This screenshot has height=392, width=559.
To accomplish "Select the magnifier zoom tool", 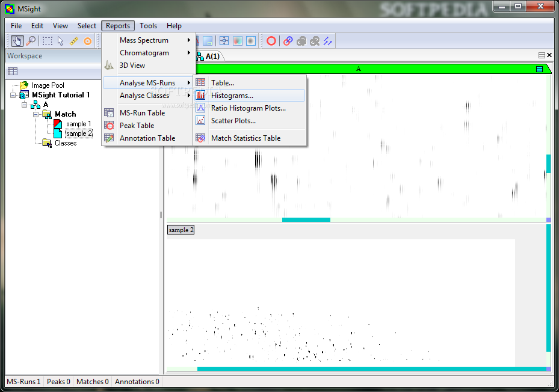I will tap(31, 41).
